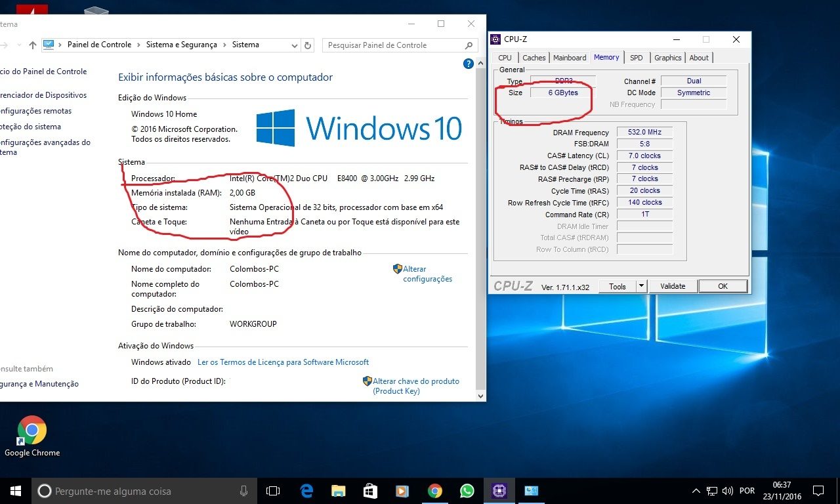Click Sistema e Segurança breadcrumb
840x504 pixels.
181,45
